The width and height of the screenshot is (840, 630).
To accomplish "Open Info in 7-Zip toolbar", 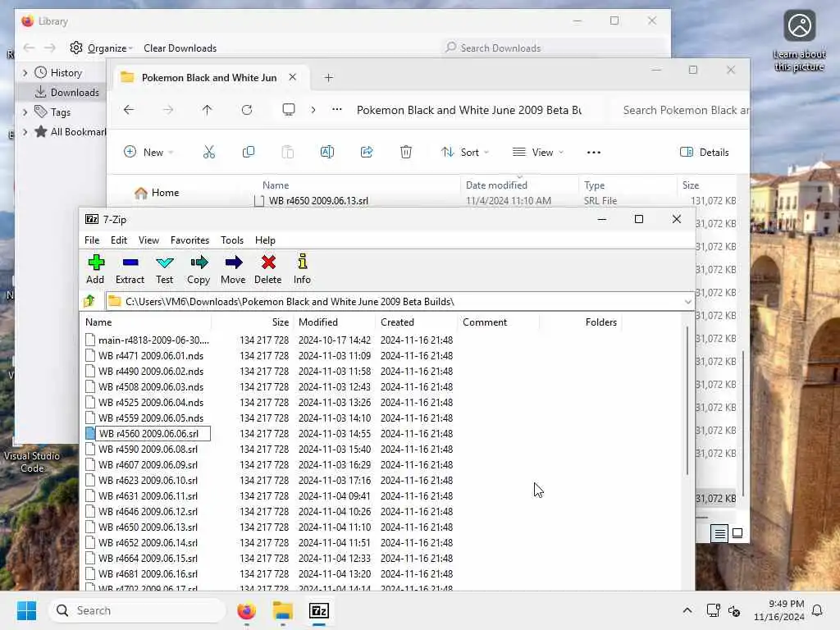I will (302, 269).
